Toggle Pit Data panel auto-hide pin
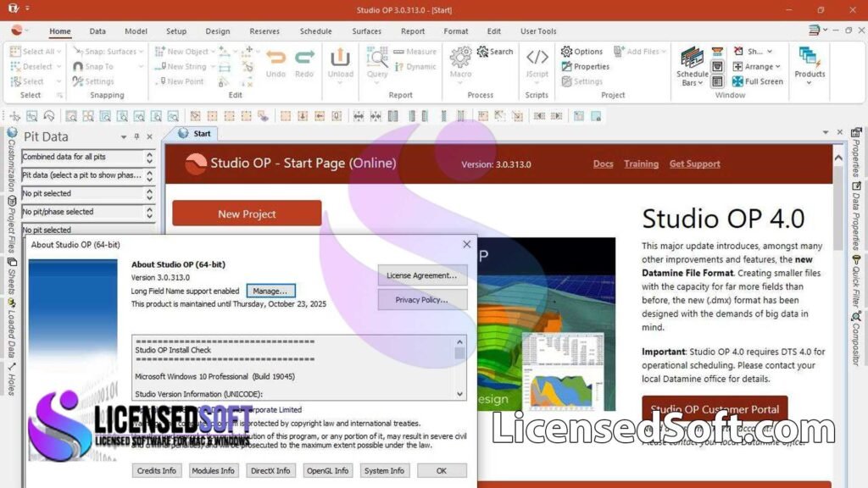This screenshot has width=868, height=488. point(136,136)
